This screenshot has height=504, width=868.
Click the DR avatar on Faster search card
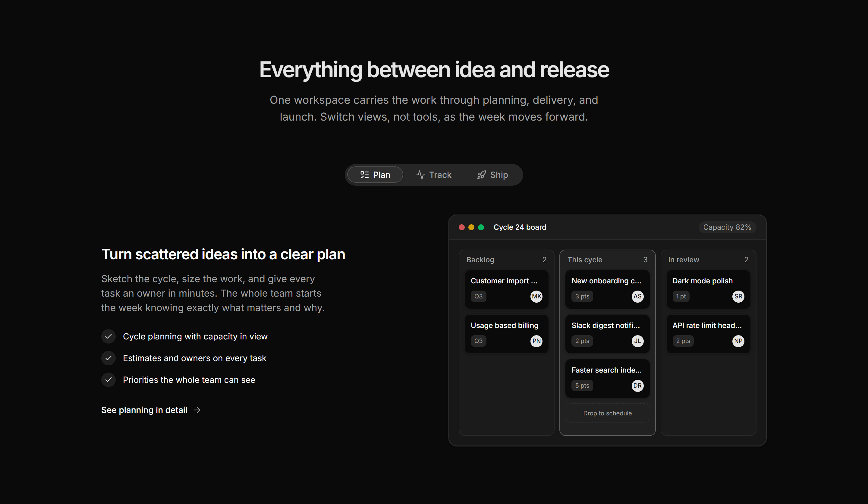(637, 386)
